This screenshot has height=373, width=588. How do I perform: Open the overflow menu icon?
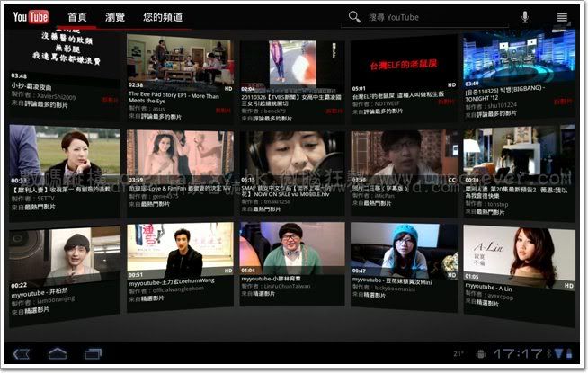click(562, 17)
